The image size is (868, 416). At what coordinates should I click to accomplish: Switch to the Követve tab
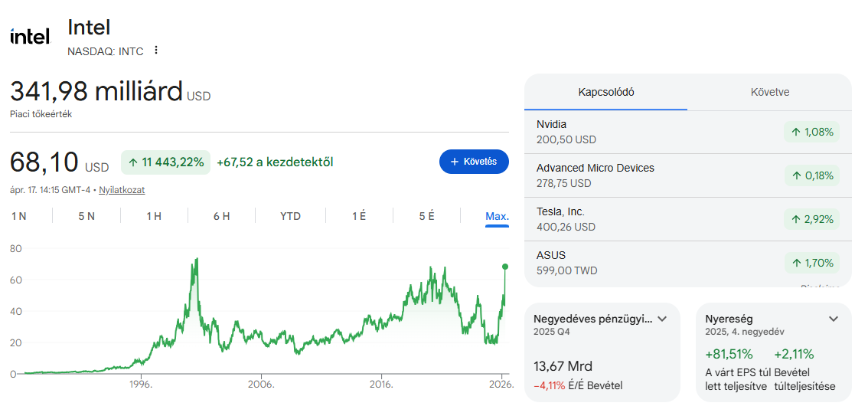(x=769, y=92)
